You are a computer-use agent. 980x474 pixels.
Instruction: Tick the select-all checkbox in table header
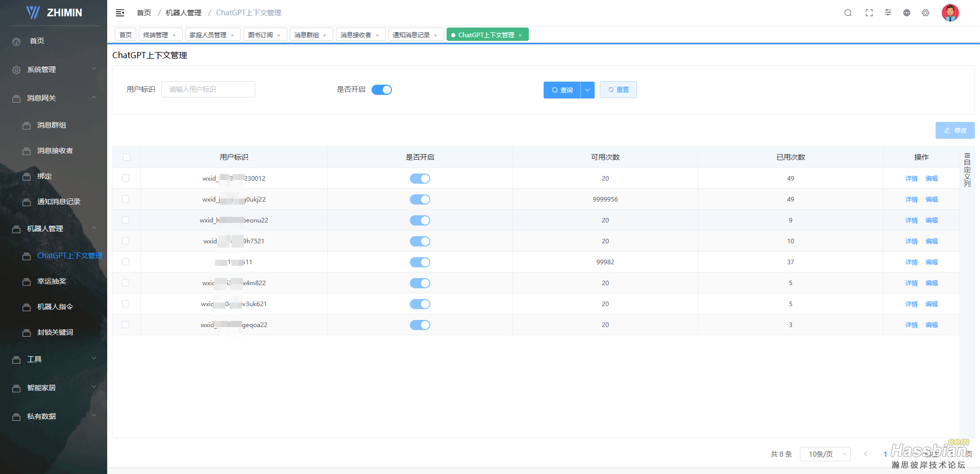click(x=127, y=157)
